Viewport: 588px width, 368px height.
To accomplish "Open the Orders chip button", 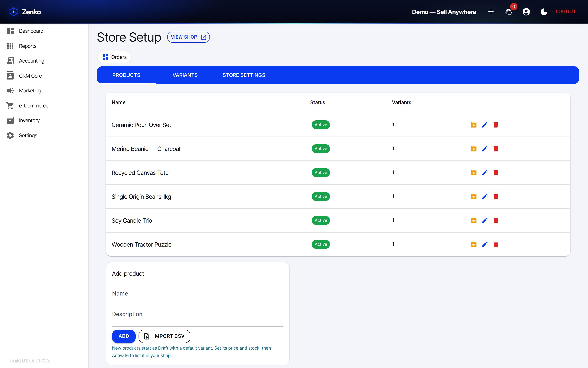I will pos(114,57).
